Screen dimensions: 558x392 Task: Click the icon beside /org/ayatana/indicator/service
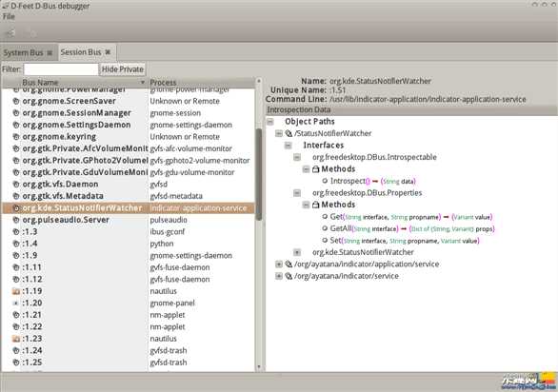coord(289,276)
